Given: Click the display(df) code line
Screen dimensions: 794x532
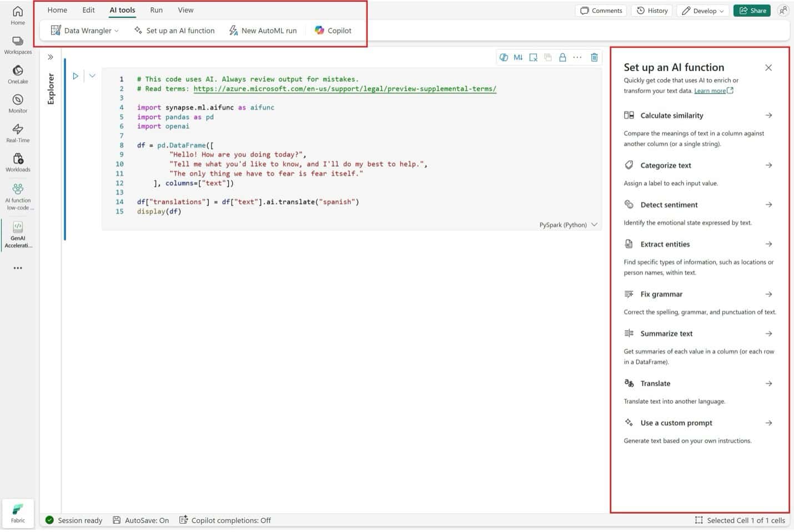Looking at the screenshot, I should 159,211.
